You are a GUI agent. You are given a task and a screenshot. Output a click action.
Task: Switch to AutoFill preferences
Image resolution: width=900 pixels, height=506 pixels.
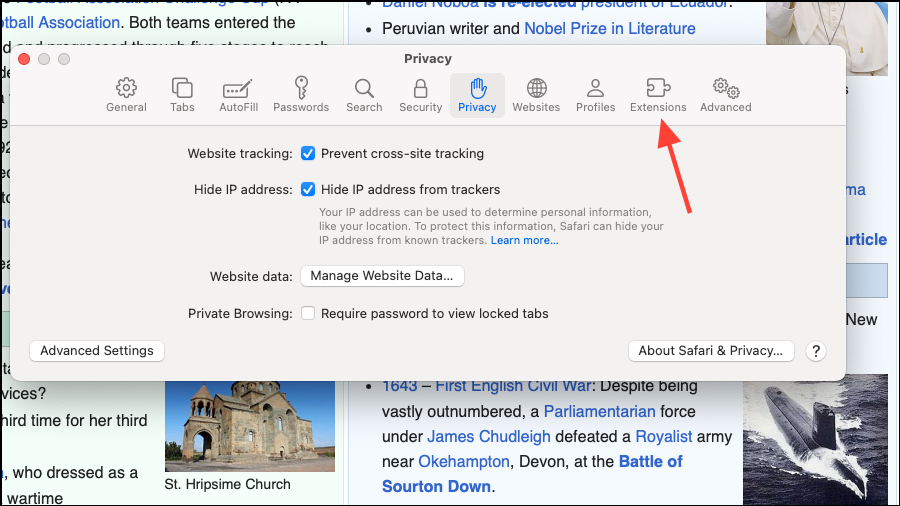[x=238, y=95]
